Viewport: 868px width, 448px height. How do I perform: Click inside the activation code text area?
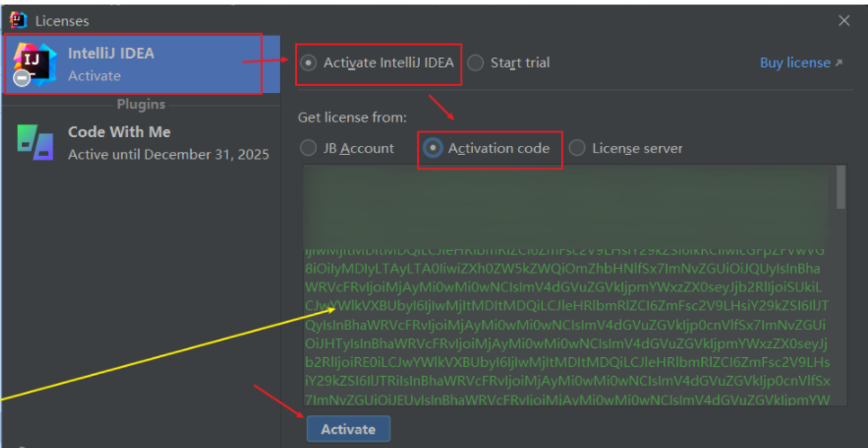click(x=569, y=285)
